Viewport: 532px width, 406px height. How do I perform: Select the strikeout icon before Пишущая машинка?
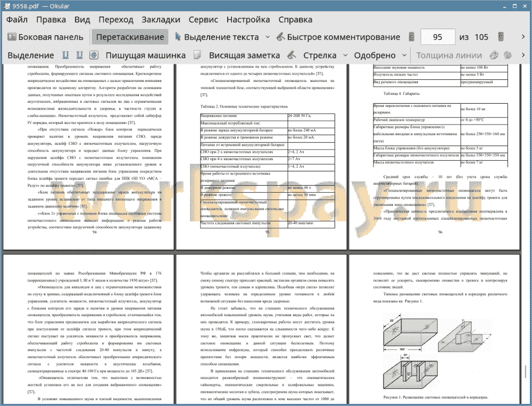94,55
